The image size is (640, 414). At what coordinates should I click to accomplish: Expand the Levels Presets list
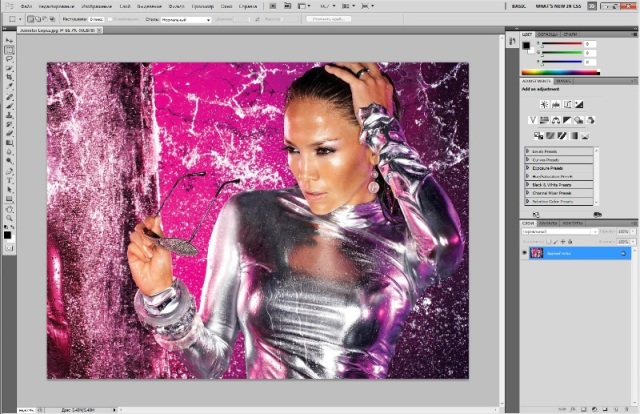(x=527, y=150)
